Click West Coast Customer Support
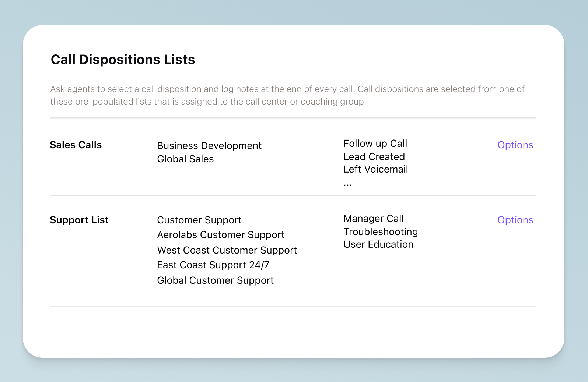588x382 pixels. (227, 250)
